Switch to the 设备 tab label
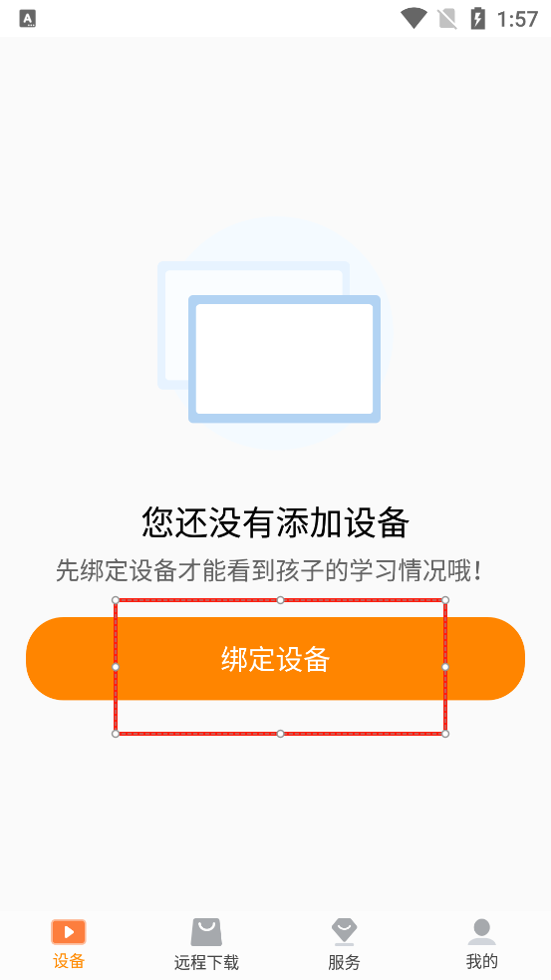The image size is (551, 980). pyautogui.click(x=69, y=961)
